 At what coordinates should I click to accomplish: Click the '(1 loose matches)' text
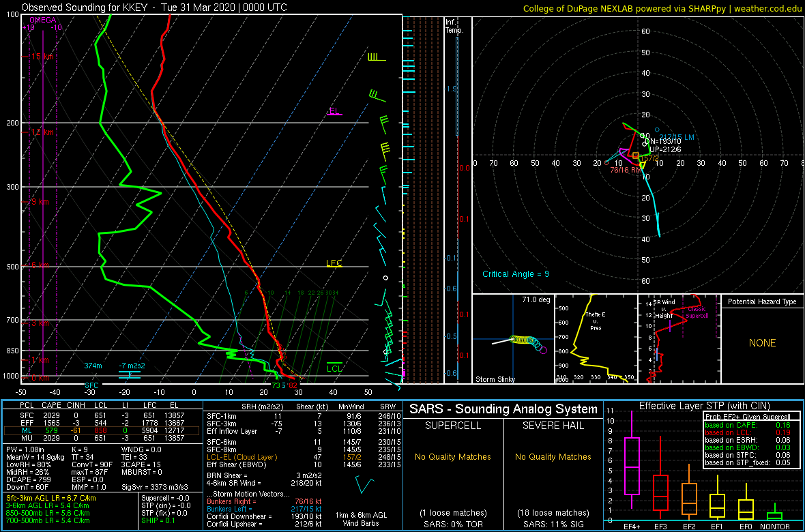point(454,512)
